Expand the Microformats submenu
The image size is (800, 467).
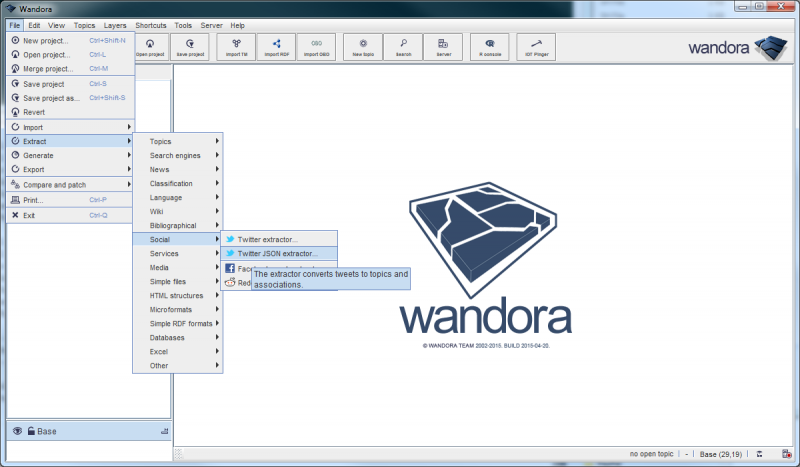tap(177, 309)
